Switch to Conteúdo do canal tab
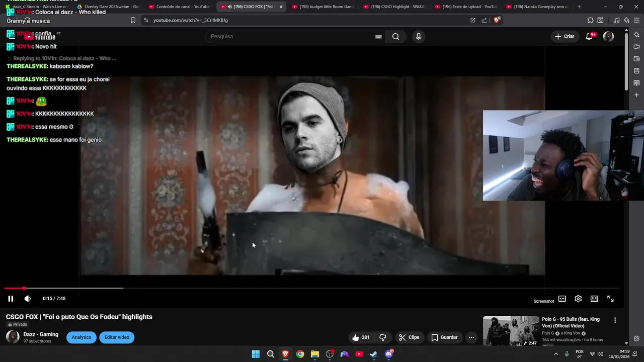 [179, 7]
